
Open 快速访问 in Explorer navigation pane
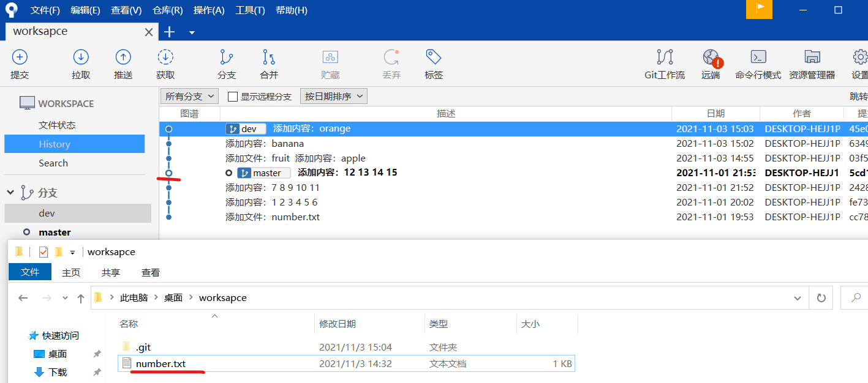click(60, 335)
